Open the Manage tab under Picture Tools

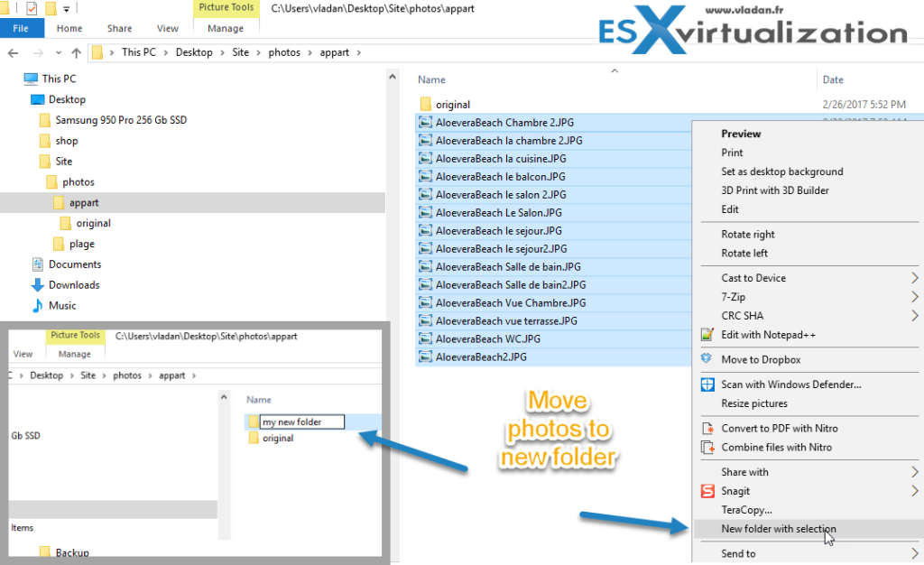[x=226, y=28]
